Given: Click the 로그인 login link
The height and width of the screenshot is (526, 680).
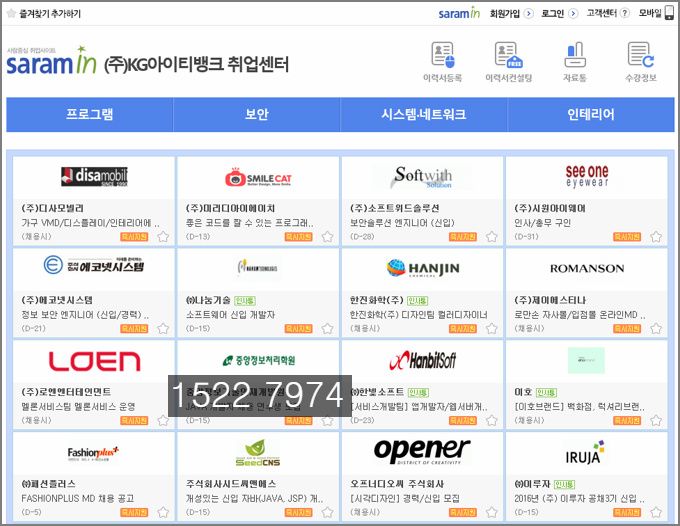Looking at the screenshot, I should point(552,13).
